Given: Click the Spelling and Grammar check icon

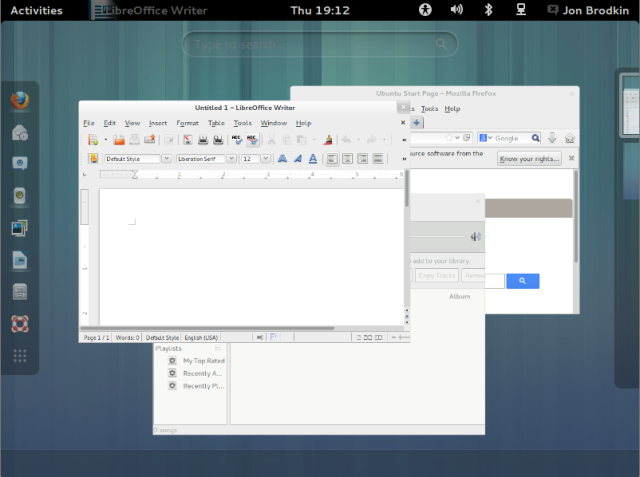Looking at the screenshot, I should pyautogui.click(x=236, y=140).
